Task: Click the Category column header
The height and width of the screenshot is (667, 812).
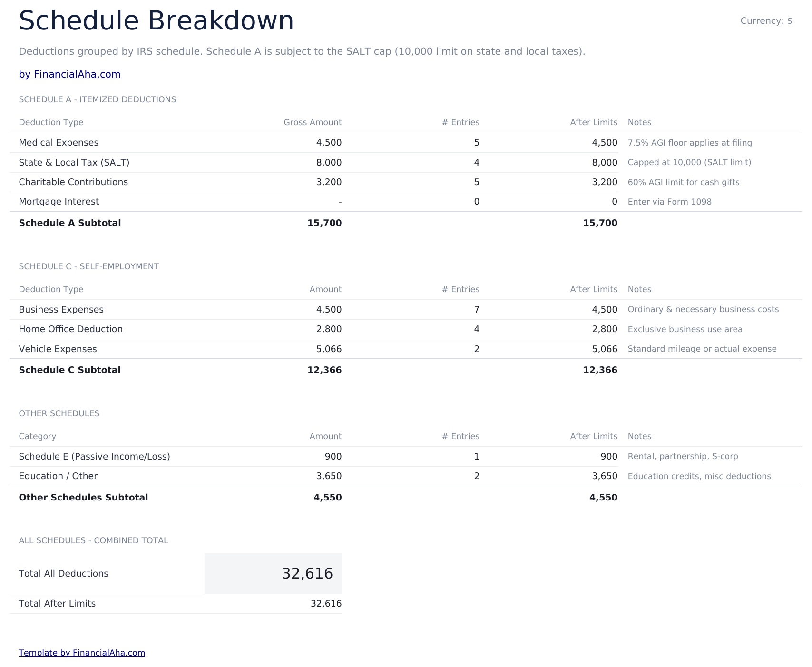Action: (38, 437)
